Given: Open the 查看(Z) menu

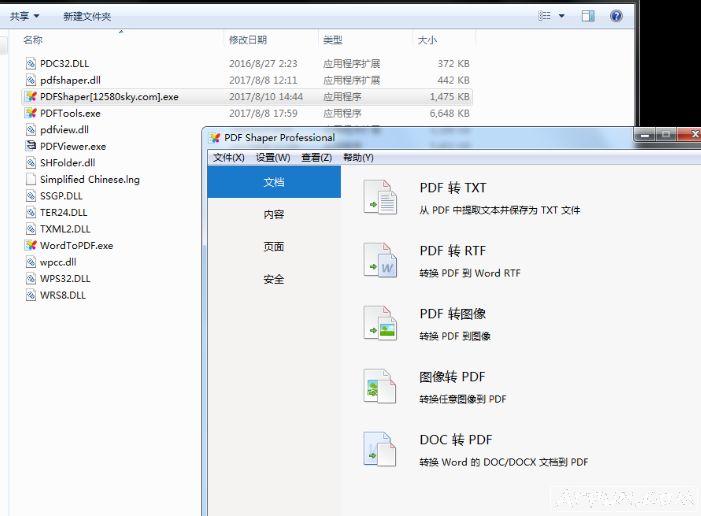Looking at the screenshot, I should point(317,157).
